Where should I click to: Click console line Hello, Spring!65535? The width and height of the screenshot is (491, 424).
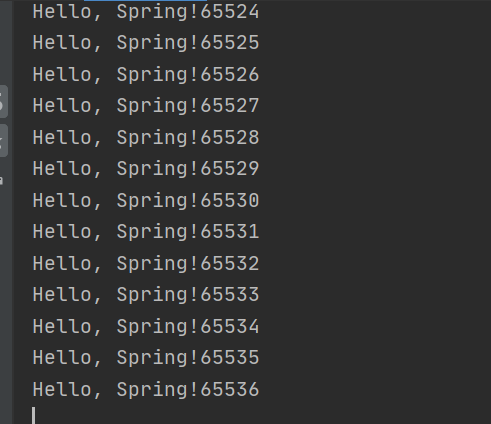coord(146,357)
